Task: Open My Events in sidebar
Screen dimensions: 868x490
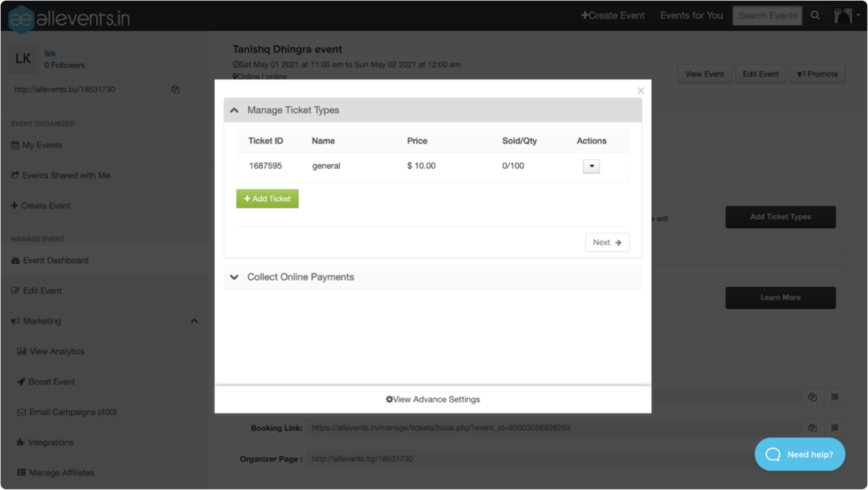Action: pos(42,145)
